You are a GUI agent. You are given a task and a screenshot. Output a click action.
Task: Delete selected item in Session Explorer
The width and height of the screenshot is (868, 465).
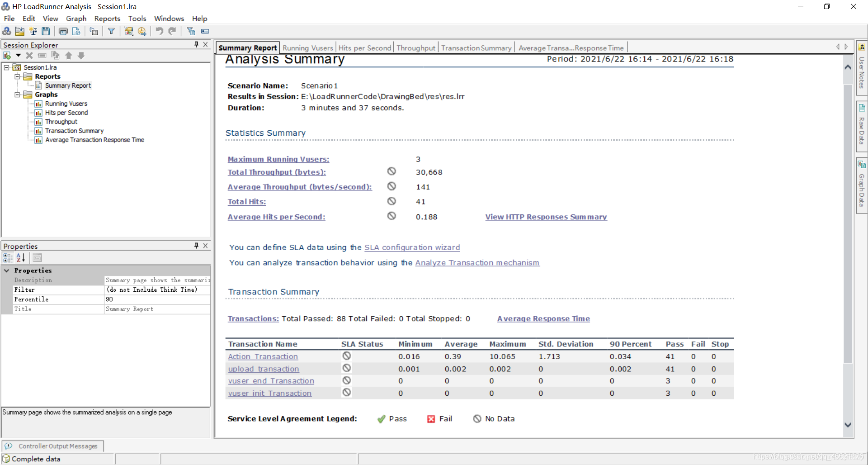[29, 56]
